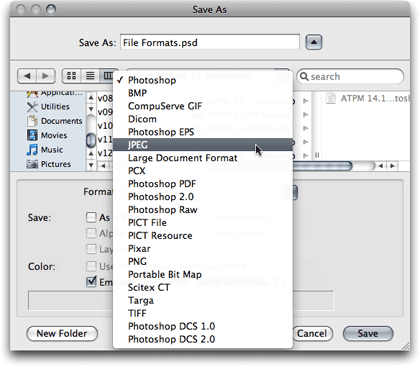420x367 pixels.
Task: Open Documents in the sidebar
Action: point(54,121)
